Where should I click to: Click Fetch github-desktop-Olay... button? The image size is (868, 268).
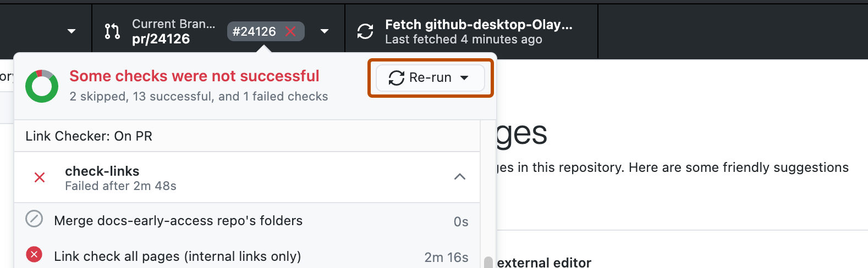click(x=471, y=31)
